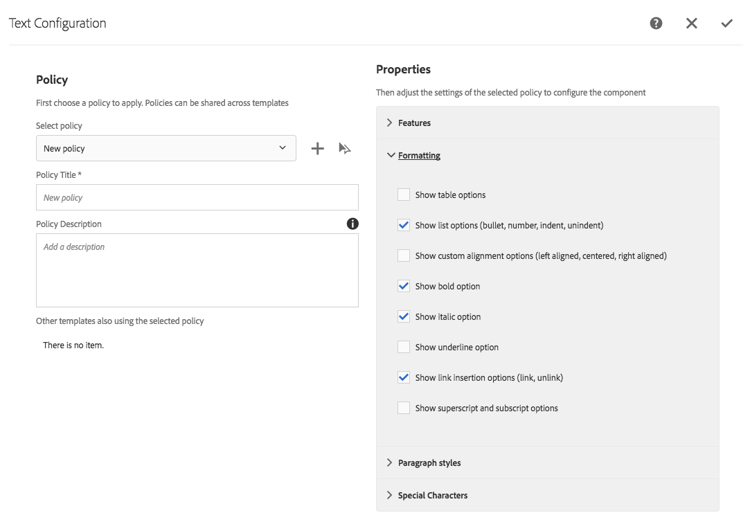Click the X cancel icon in header

[691, 23]
